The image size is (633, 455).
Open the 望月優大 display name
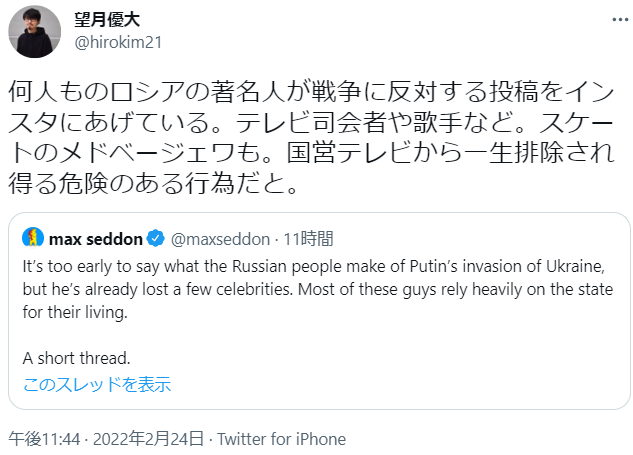tap(113, 20)
